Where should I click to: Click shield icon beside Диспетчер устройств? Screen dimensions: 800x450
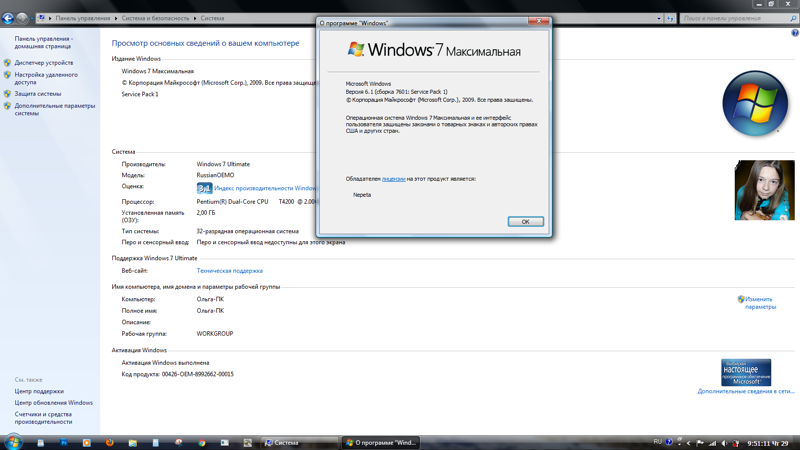pyautogui.click(x=7, y=63)
